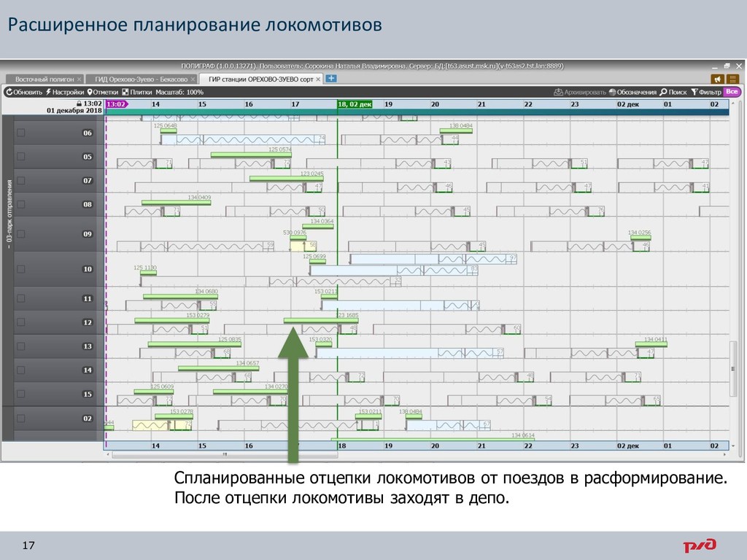747x560 pixels.
Task: Click the purple Все button
Action: pos(732,92)
